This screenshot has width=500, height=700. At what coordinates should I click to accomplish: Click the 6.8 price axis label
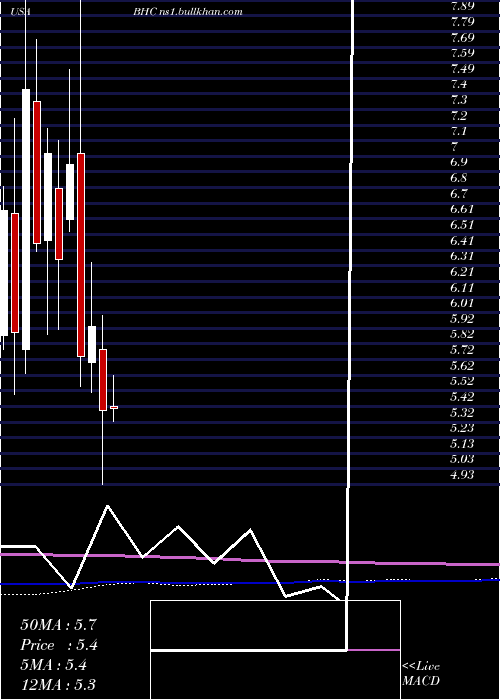coord(459,178)
